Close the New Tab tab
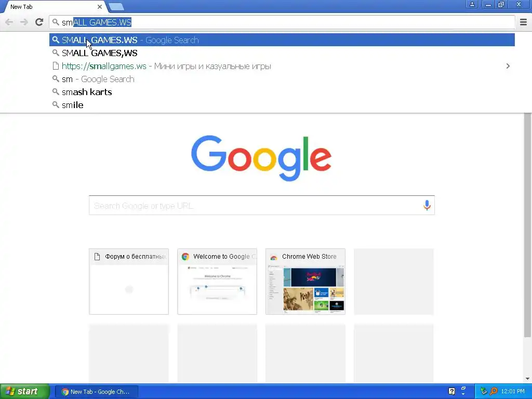This screenshot has height=399, width=532. coord(99,7)
